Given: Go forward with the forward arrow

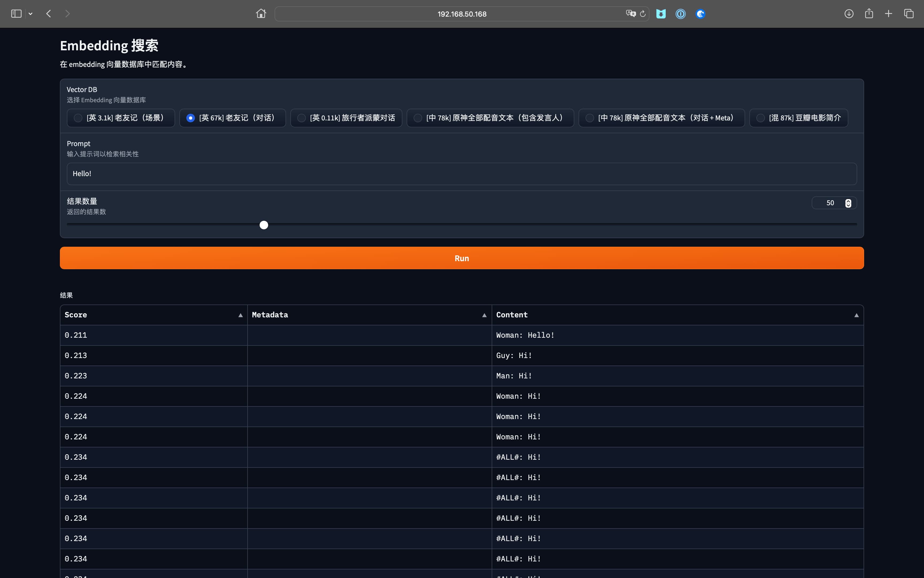Looking at the screenshot, I should point(68,14).
